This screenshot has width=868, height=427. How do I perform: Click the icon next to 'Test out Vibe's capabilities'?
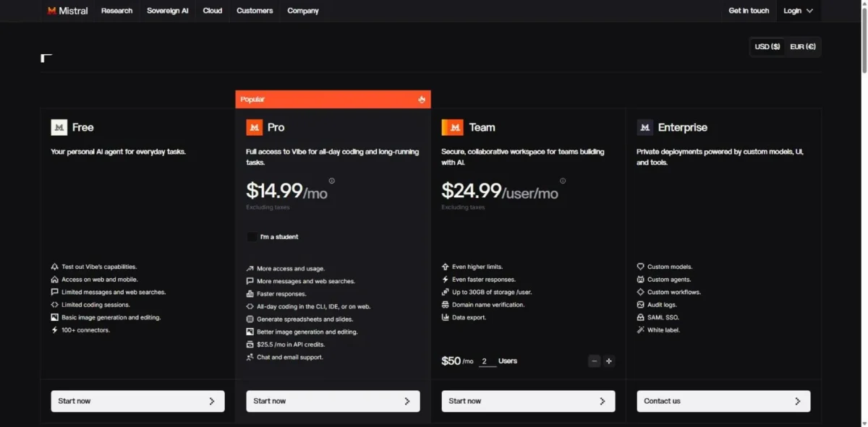point(55,267)
